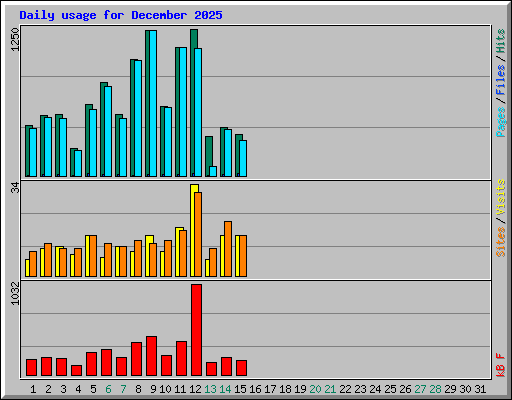The width and height of the screenshot is (512, 400).
Task: Click day 12 on the x-axis
Action: (x=195, y=389)
